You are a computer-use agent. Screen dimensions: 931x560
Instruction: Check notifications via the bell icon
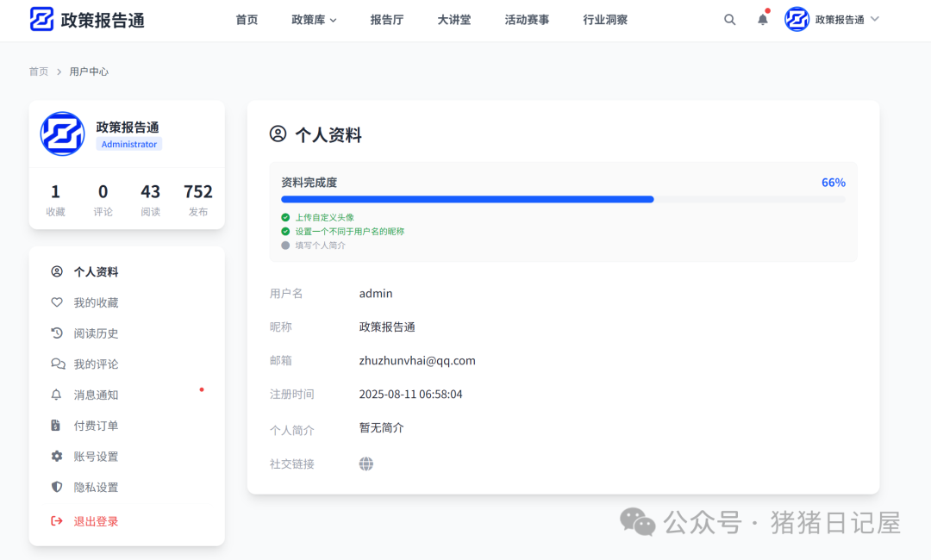762,19
